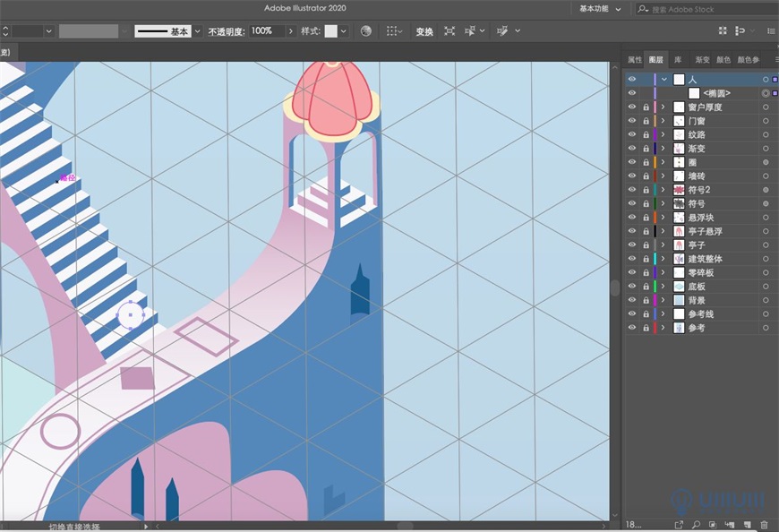Viewport: 779px width, 532px height.
Task: Select the Create New Layer icon
Action: (x=748, y=524)
